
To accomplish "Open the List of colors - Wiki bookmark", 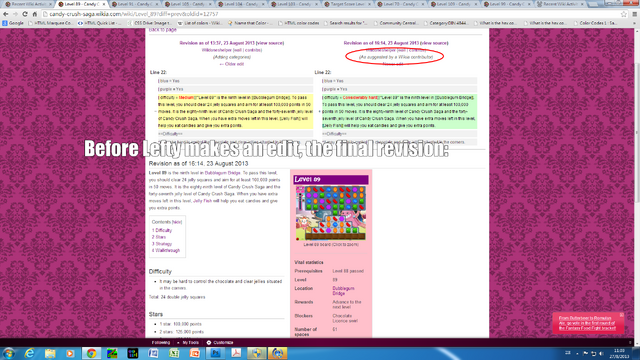I will point(200,23).
